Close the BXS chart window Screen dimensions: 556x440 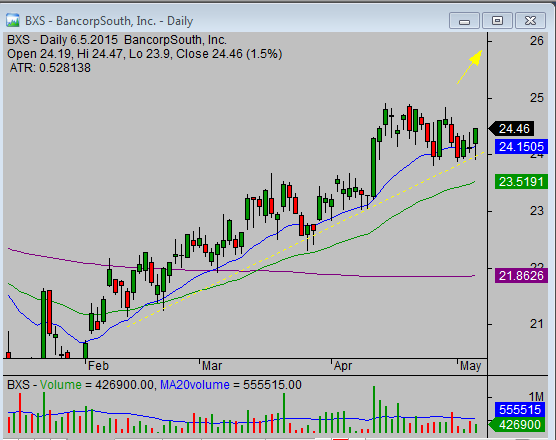(x=530, y=21)
